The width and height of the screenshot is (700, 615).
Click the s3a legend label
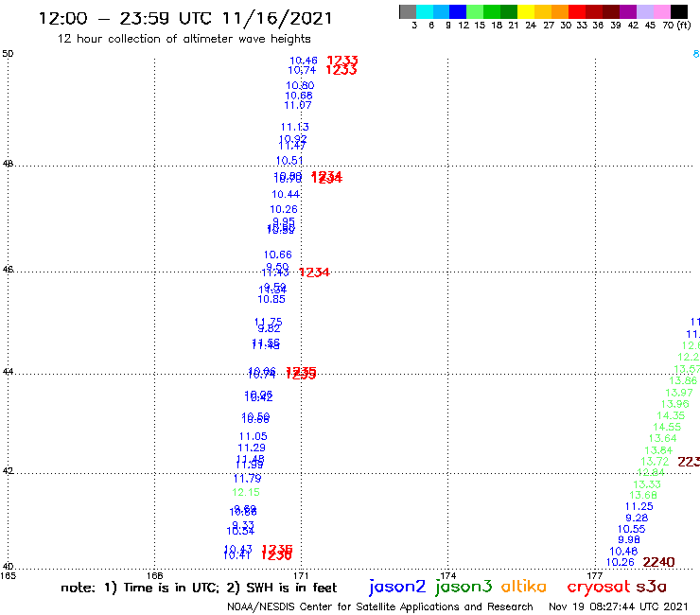[x=651, y=587]
